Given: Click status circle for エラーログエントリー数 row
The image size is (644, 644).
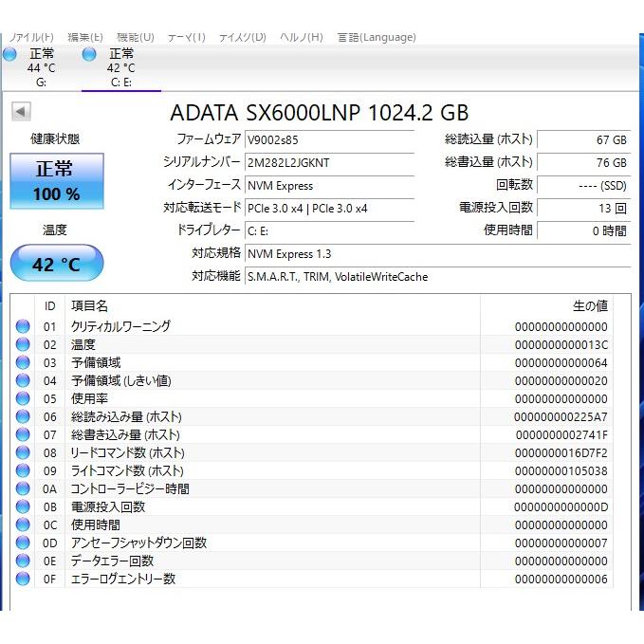Looking at the screenshot, I should click(23, 579).
